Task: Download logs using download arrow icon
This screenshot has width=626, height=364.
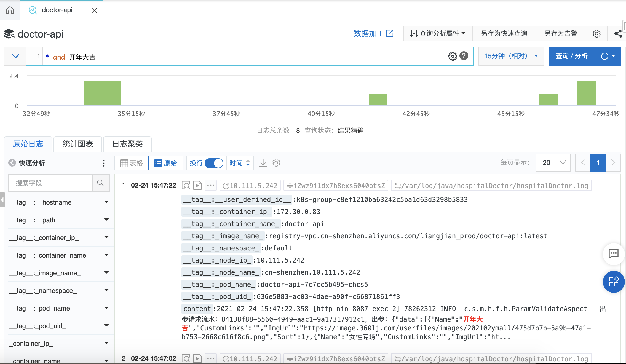Action: point(263,163)
